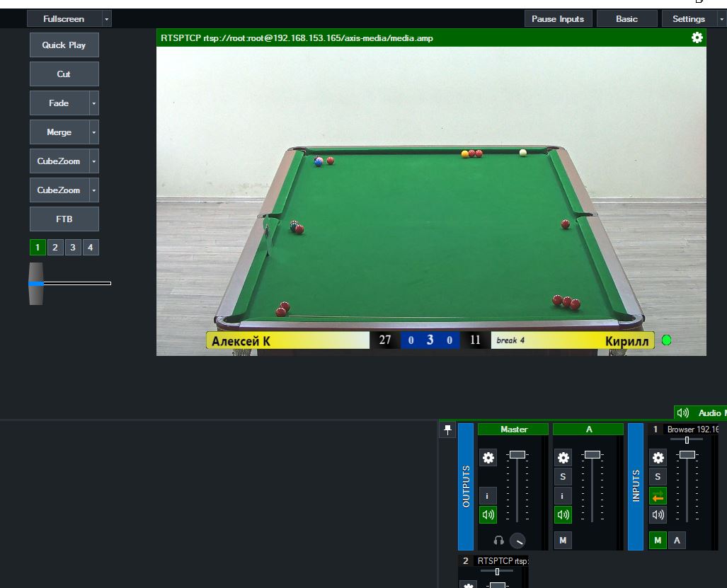Select overlay channel 3 button
727x588 pixels.
point(73,248)
